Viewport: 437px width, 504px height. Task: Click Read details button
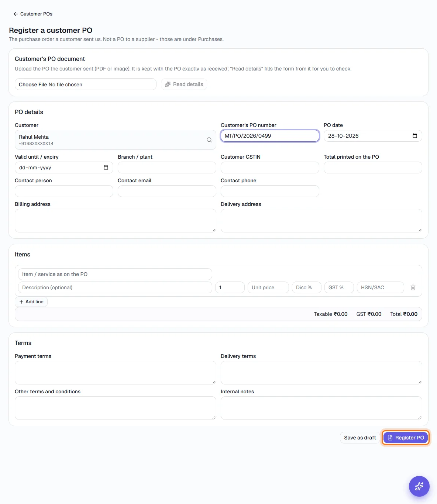click(184, 84)
